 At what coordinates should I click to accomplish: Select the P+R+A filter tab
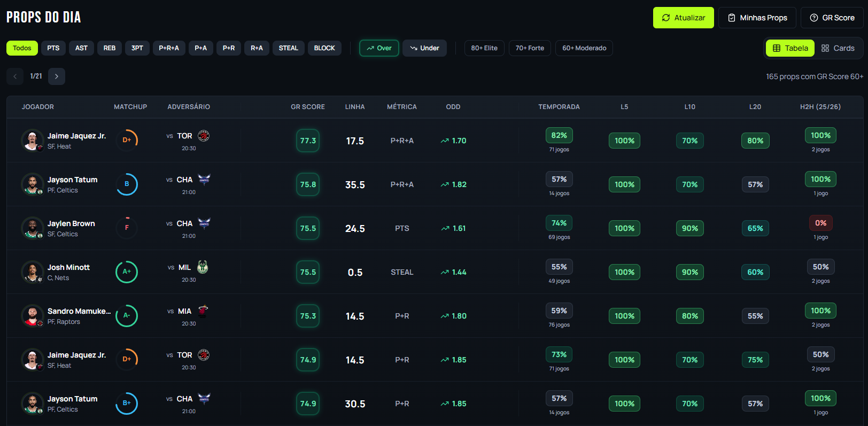click(x=169, y=48)
